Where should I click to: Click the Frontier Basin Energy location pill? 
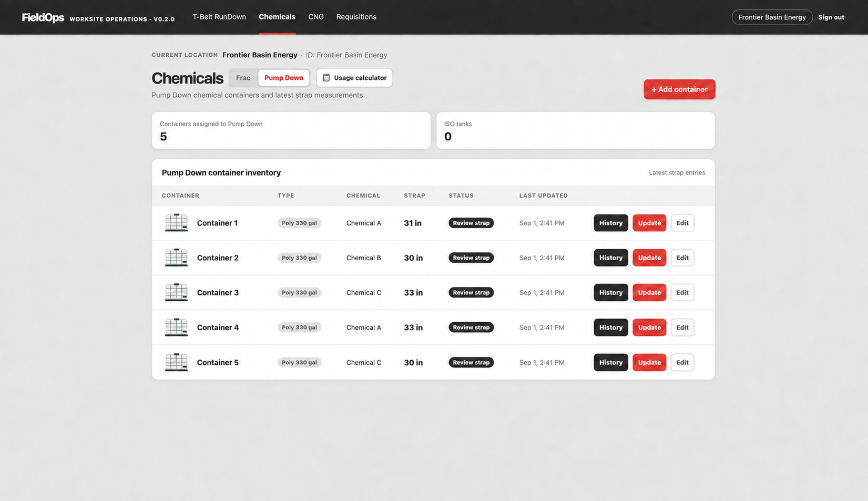point(772,17)
